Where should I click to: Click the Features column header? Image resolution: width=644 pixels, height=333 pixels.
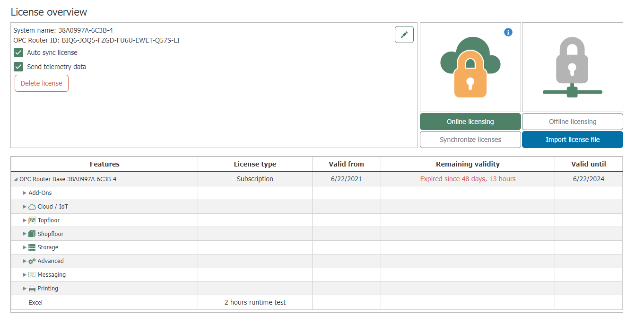[104, 164]
